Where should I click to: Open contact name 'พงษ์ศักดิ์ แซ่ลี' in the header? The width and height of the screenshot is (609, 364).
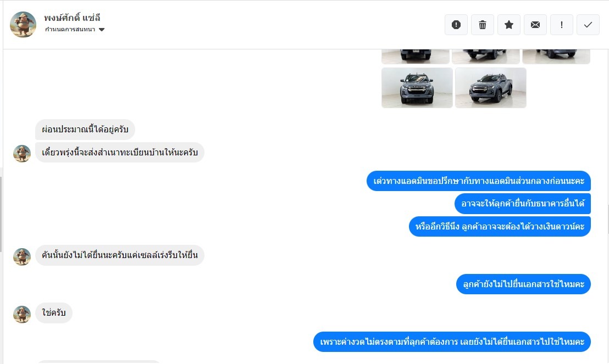[x=72, y=18]
